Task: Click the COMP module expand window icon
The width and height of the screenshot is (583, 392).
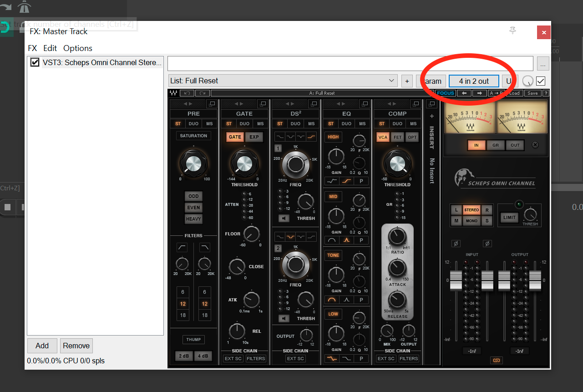Action: (x=416, y=104)
